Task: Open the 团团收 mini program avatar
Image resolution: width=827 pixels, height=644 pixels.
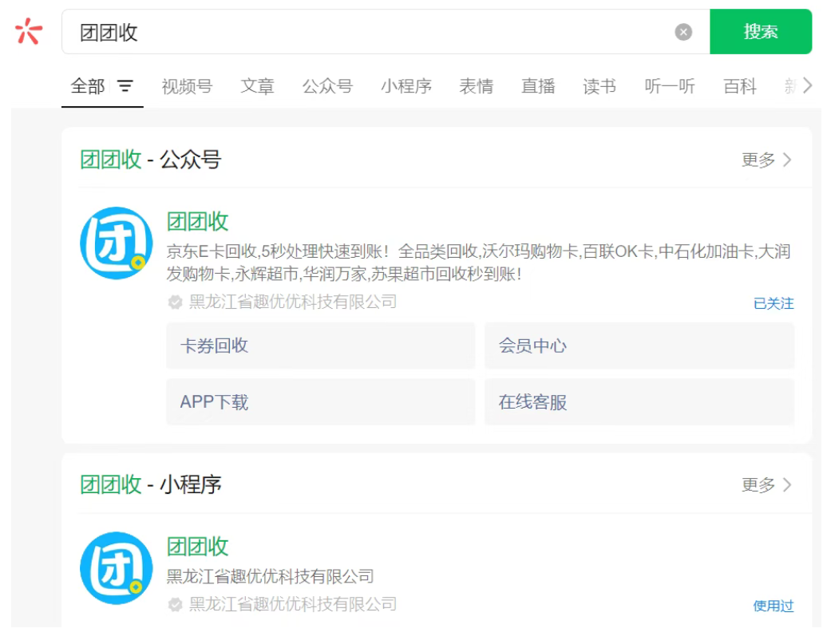Action: click(116, 568)
